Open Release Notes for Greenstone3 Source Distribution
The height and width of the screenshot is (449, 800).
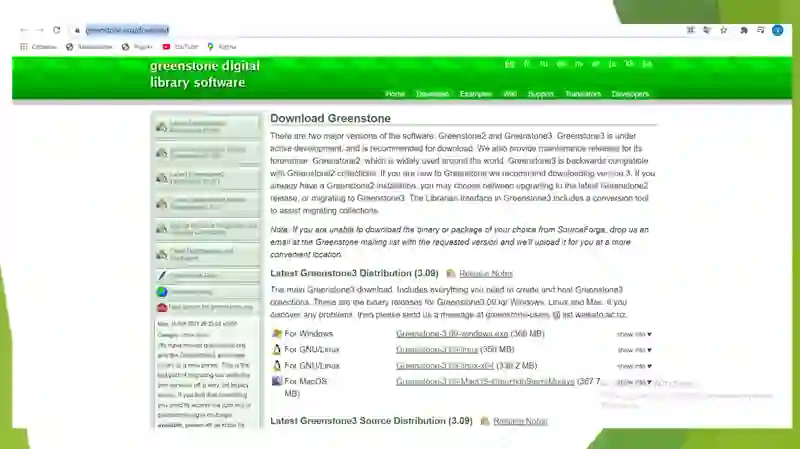[x=520, y=421]
